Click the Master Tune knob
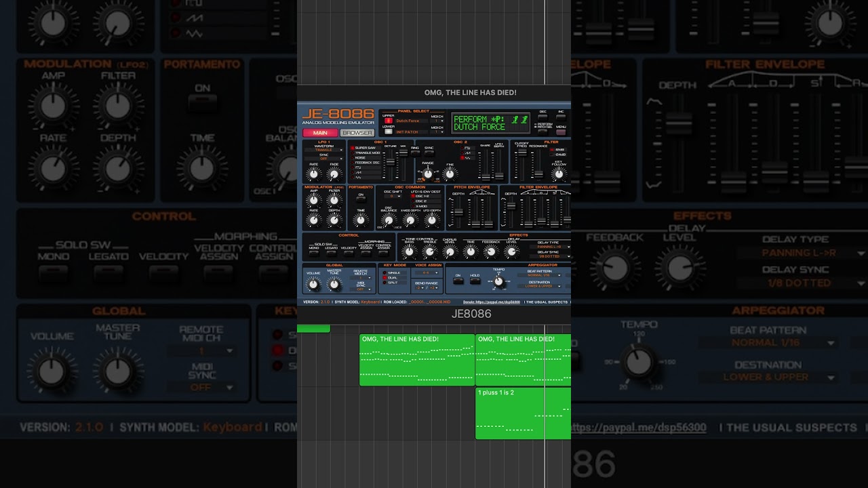Viewport: 868px width, 488px height. coord(334,284)
